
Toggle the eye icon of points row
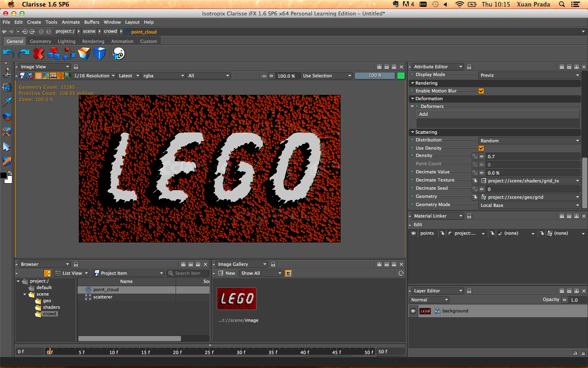(413, 233)
